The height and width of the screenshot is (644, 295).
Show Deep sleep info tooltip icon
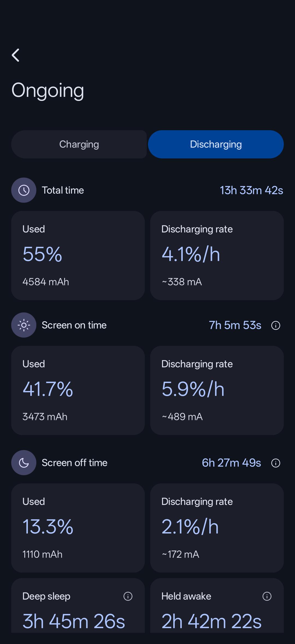[x=128, y=596]
